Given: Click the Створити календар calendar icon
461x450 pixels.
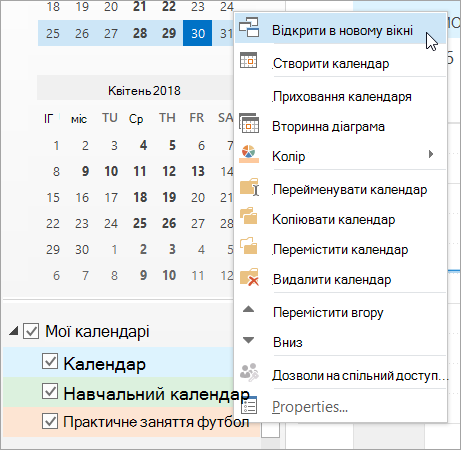Looking at the screenshot, I should (248, 60).
